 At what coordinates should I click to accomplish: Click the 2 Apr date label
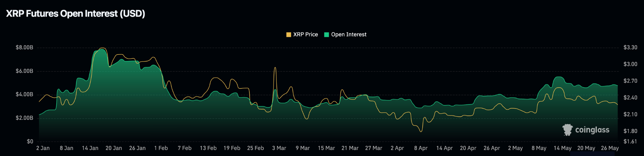397,148
